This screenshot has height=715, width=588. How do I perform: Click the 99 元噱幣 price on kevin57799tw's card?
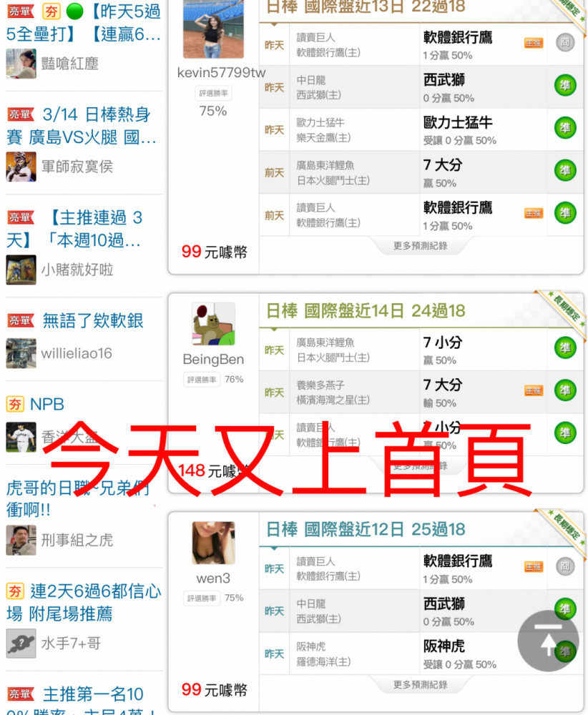click(x=214, y=251)
